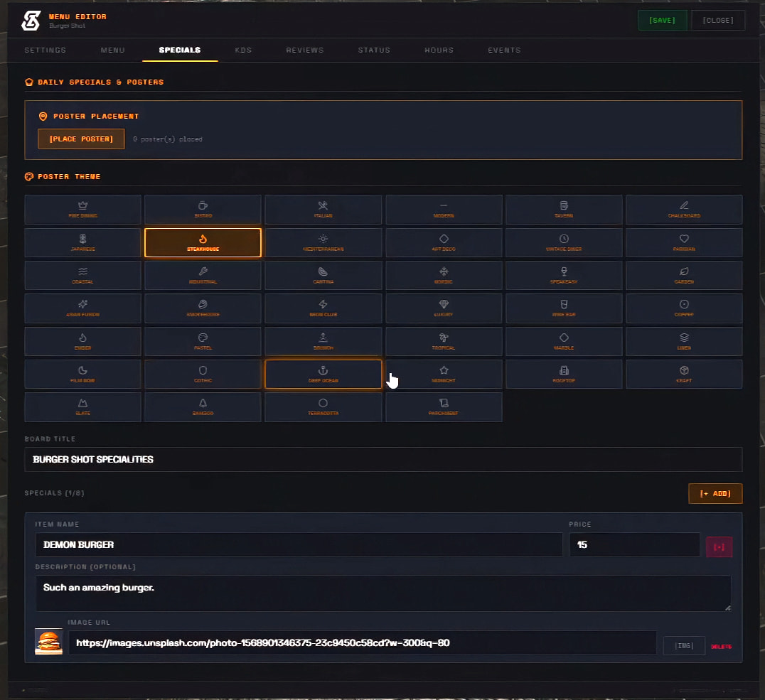Pick the Vintage Diner clock theme
This screenshot has height=700, width=765.
564,242
